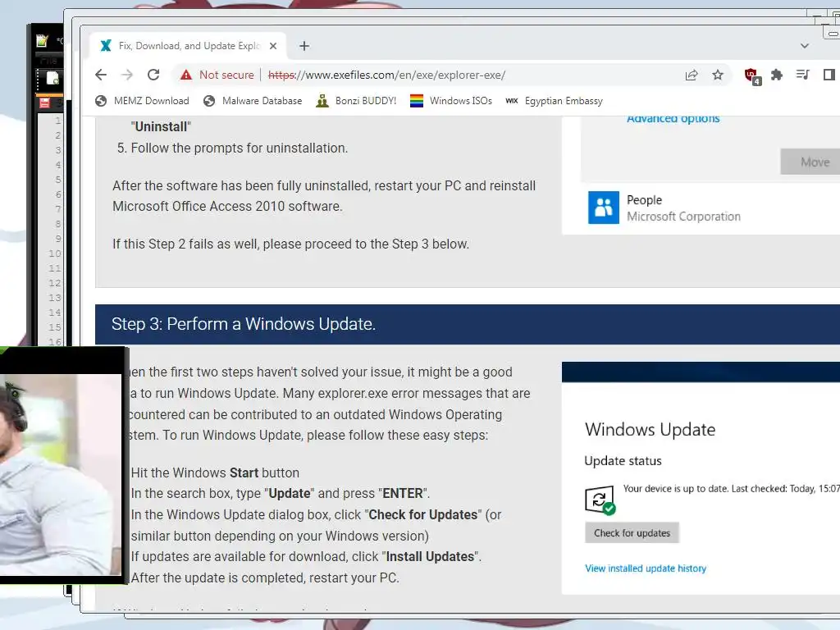Screen dimensions: 840x630
Task: Open the uBlock Origin extension icon
Action: click(752, 75)
